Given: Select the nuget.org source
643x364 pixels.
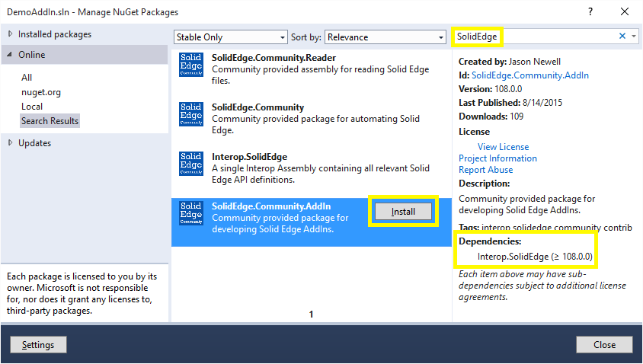Looking at the screenshot, I should pos(41,92).
